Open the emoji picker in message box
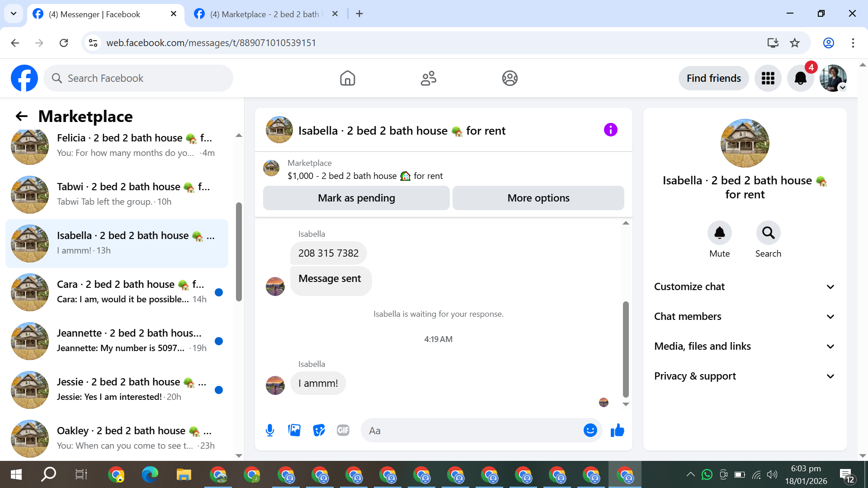The image size is (868, 488). 590,430
